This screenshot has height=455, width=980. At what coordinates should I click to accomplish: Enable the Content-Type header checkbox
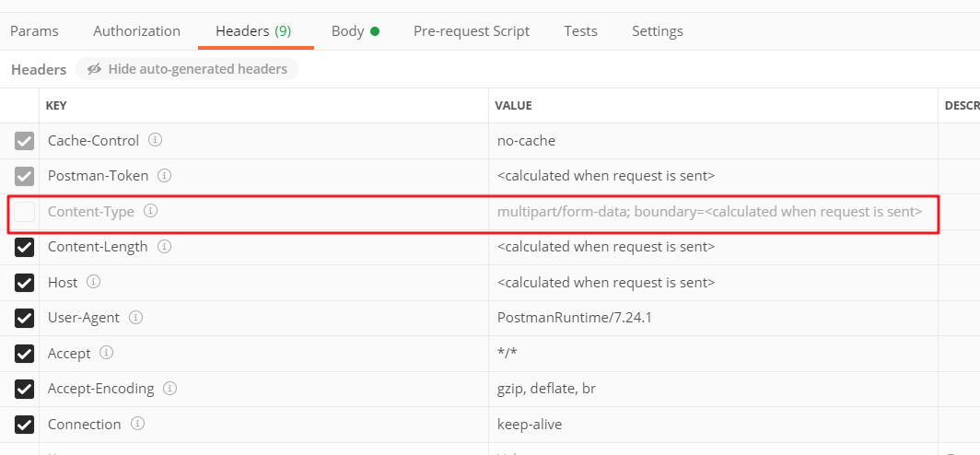24,212
